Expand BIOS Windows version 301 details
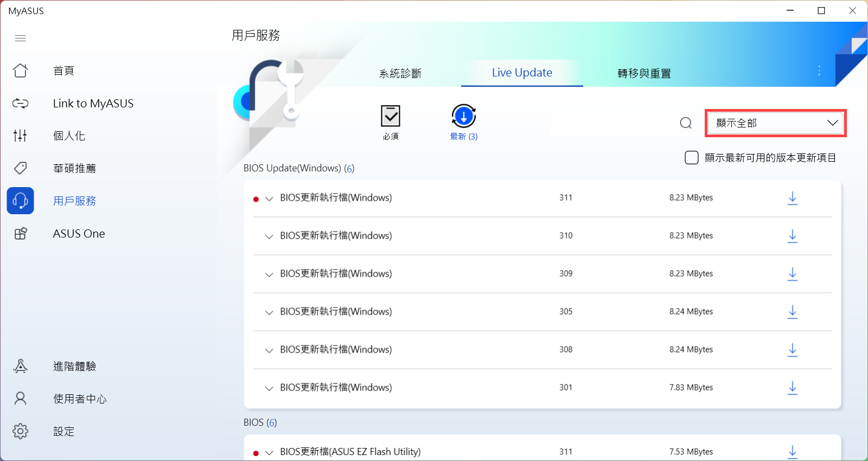Screen dimensions: 868x461 [269, 388]
